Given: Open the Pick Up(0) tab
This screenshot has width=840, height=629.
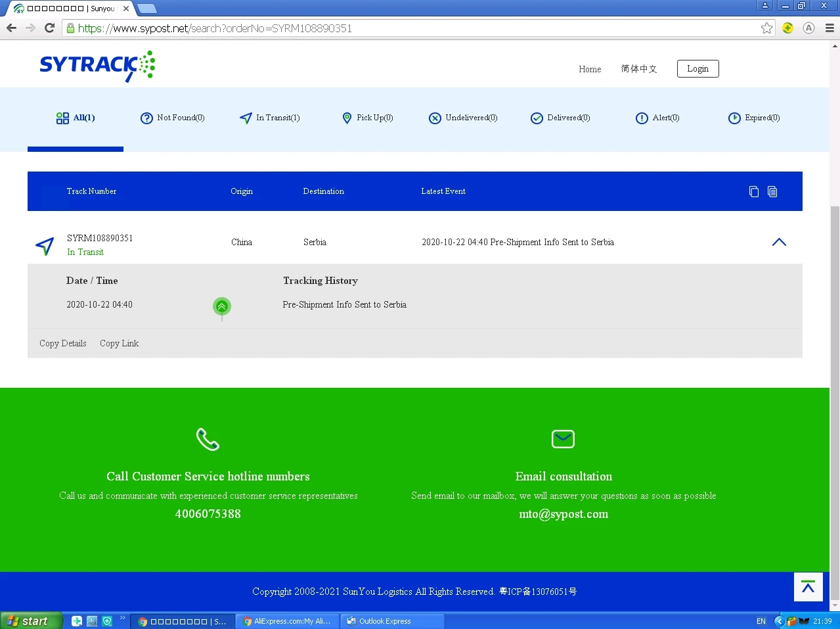Looking at the screenshot, I should pos(368,118).
